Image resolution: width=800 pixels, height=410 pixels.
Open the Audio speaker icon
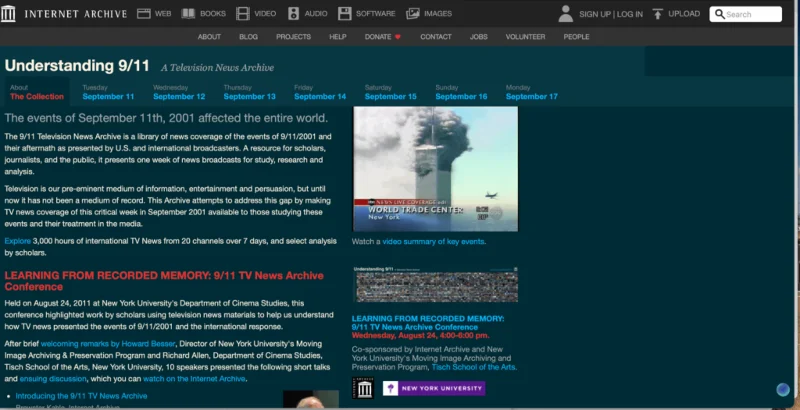[293, 14]
